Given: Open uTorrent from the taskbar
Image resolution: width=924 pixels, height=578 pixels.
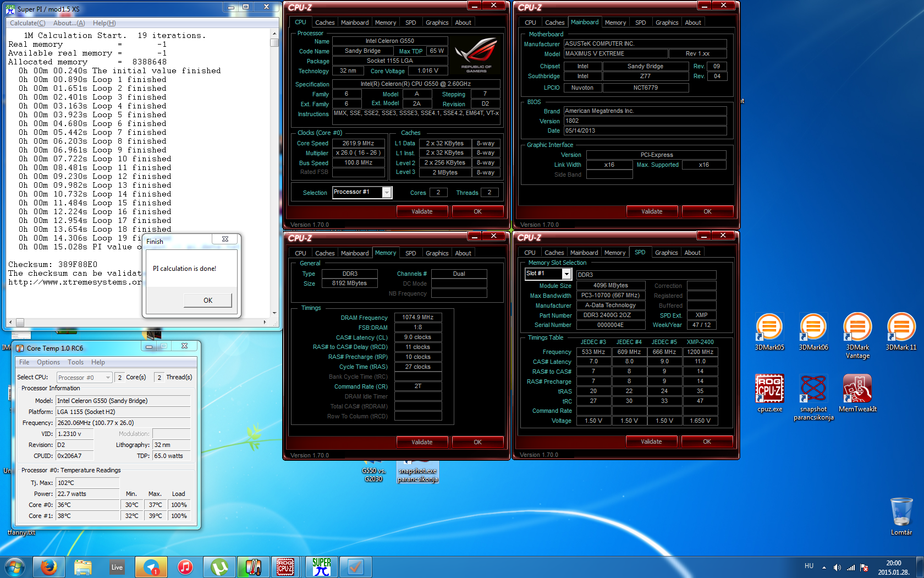Looking at the screenshot, I should 219,567.
